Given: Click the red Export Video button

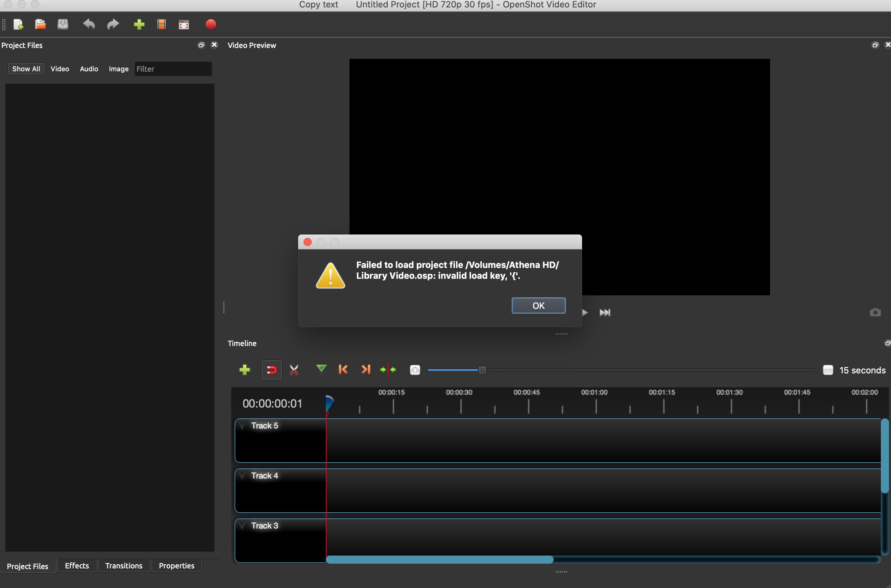Looking at the screenshot, I should pyautogui.click(x=211, y=24).
